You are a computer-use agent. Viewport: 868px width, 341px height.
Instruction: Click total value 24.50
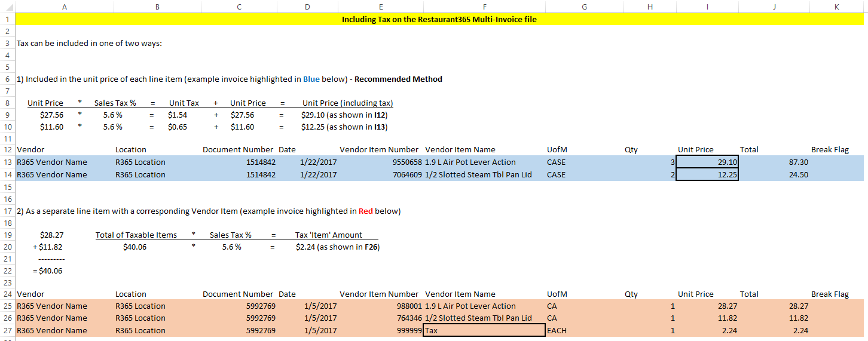799,174
